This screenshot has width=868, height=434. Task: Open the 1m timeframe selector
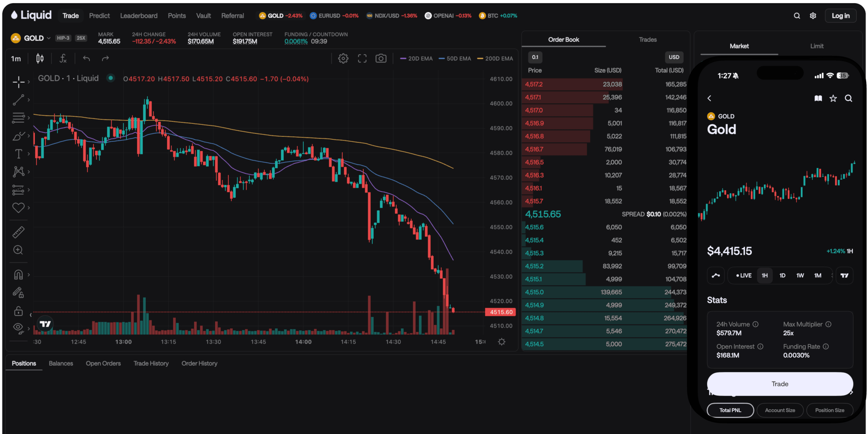coord(16,58)
